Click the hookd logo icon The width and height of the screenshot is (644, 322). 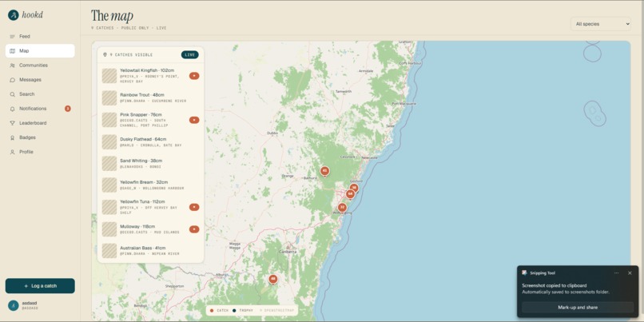click(14, 15)
